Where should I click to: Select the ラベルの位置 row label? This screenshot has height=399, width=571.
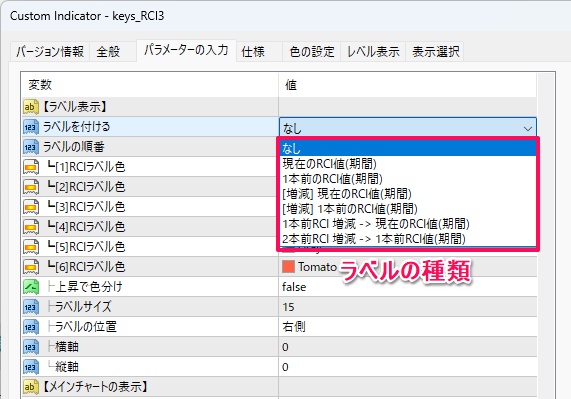pos(86,327)
